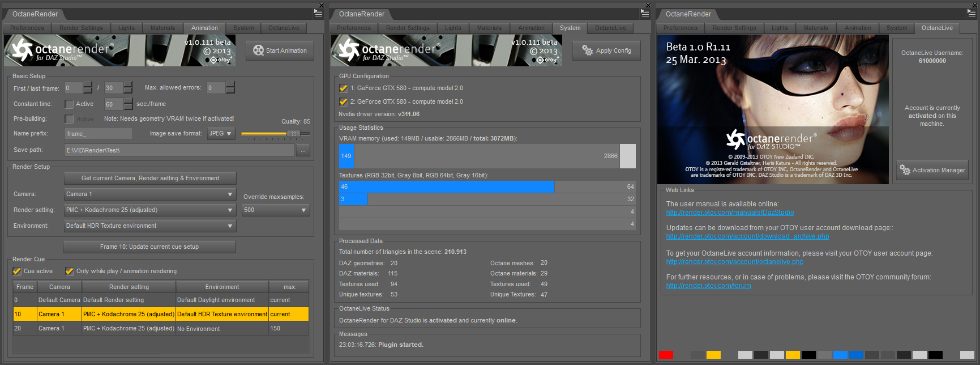Open the panel options menu icon of the System panel
Viewport: 980px width, 365px height.
[645, 13]
